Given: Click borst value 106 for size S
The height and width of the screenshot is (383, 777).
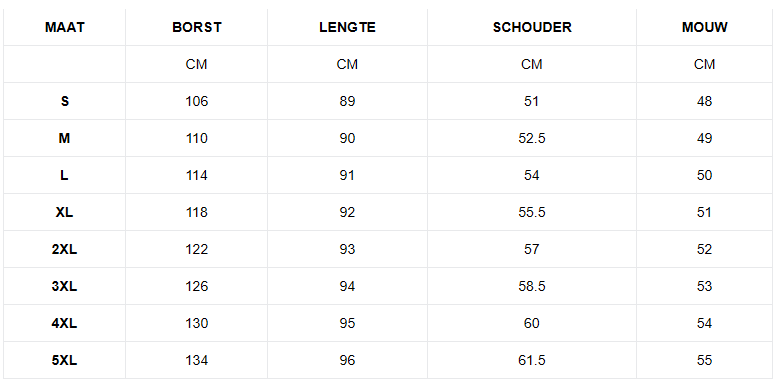Looking at the screenshot, I should (197, 101).
